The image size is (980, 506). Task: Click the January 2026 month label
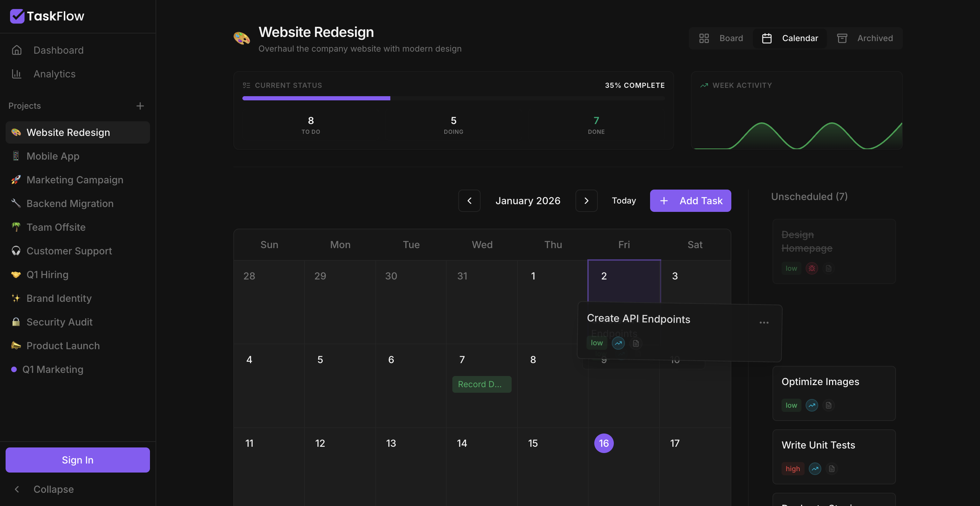[x=528, y=201]
